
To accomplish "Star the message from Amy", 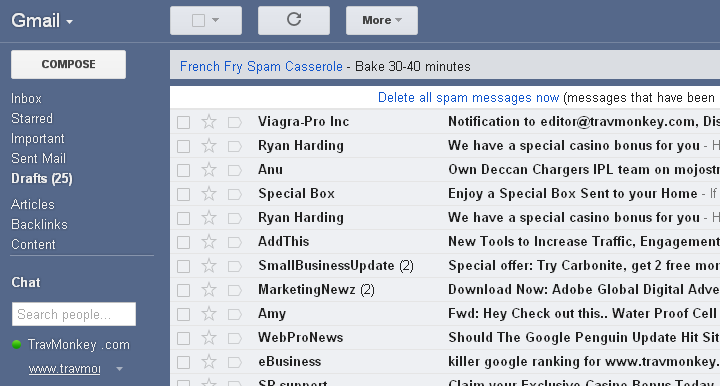I will click(x=209, y=313).
